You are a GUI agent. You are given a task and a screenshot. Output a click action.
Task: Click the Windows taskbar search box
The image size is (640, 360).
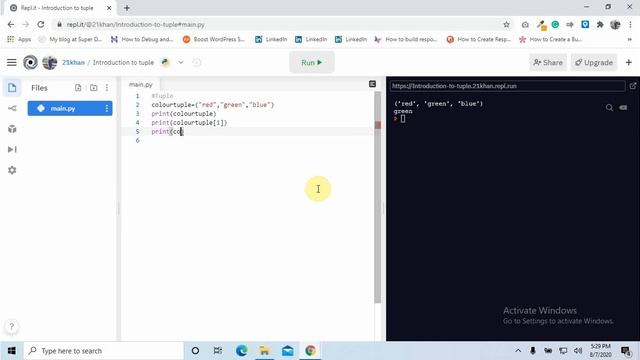pos(103,351)
